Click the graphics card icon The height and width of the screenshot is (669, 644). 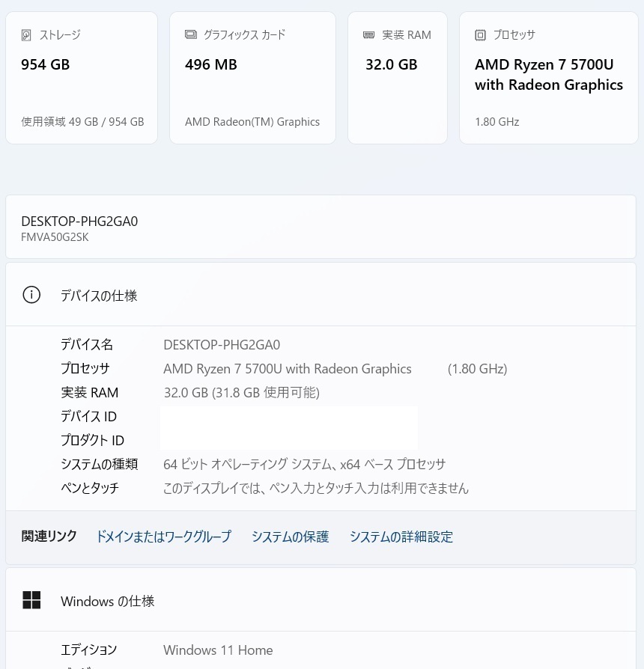pos(191,34)
